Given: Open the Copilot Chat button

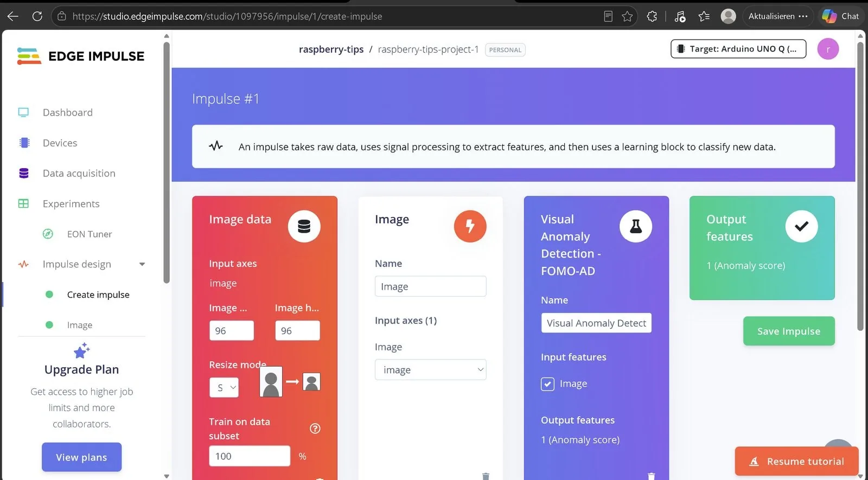Looking at the screenshot, I should (840, 16).
